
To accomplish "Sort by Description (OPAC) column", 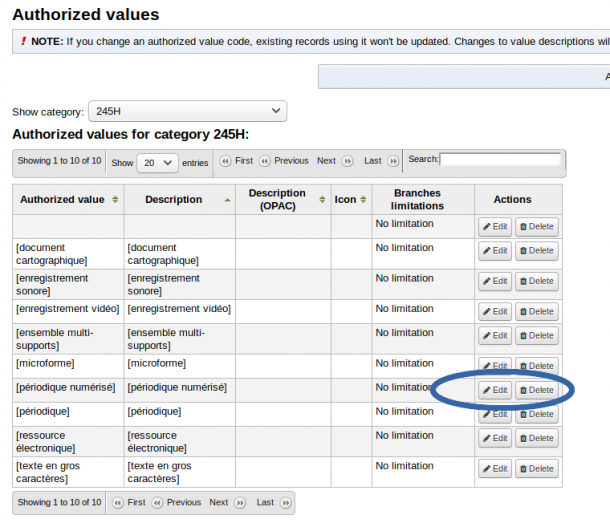I will coord(283,199).
